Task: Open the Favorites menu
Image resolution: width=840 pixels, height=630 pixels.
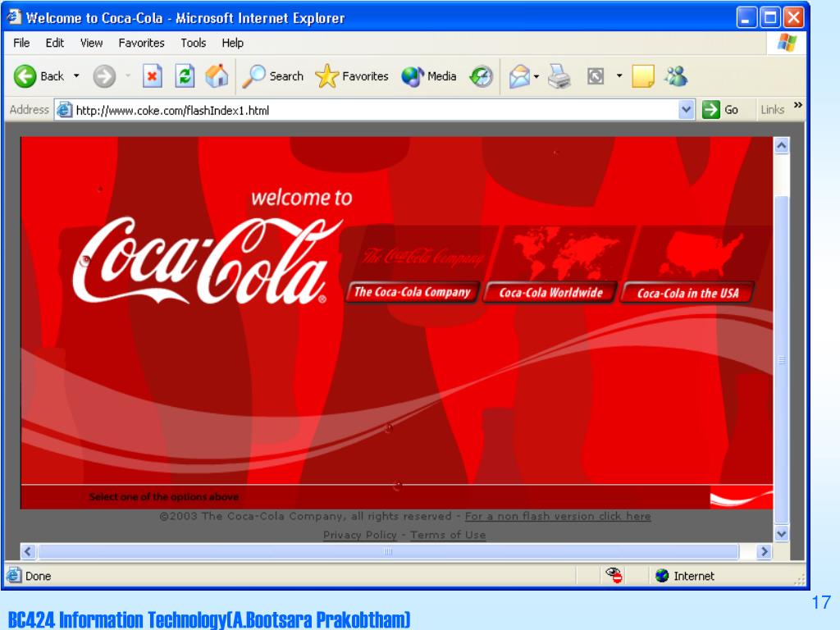Action: coord(141,43)
